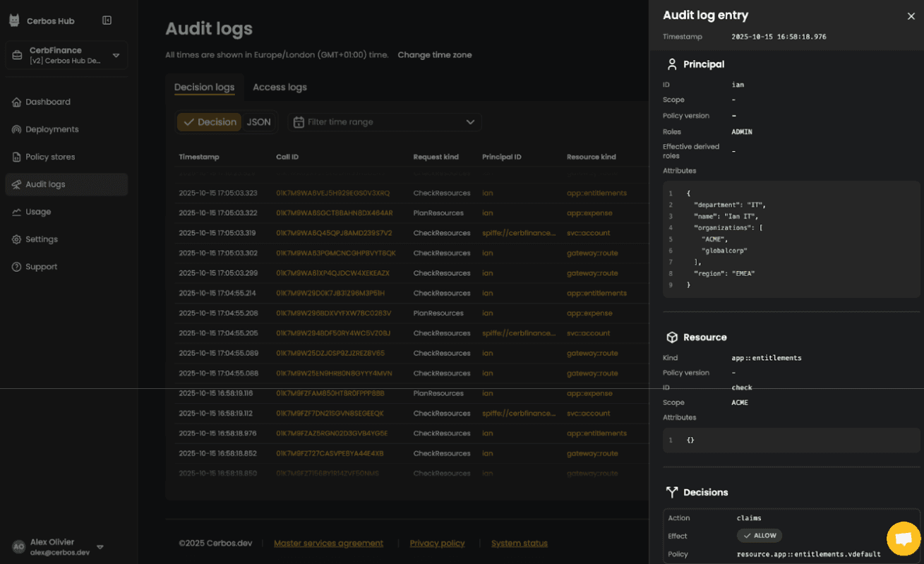This screenshot has width=924, height=564.
Task: Go to Deployments in sidebar
Action: coord(52,129)
